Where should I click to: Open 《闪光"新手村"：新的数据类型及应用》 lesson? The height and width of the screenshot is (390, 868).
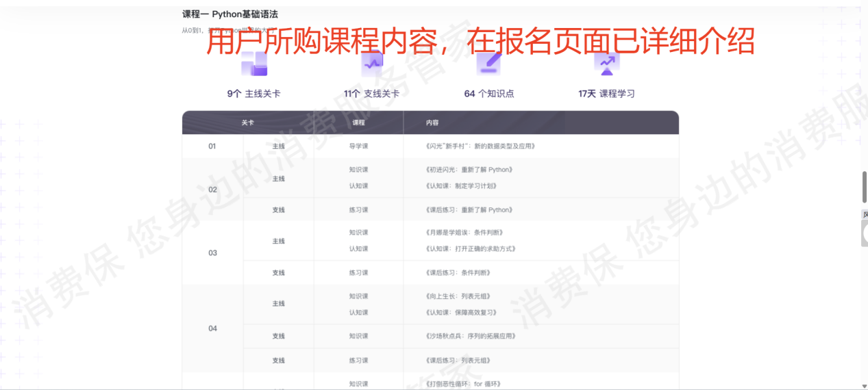click(x=480, y=146)
